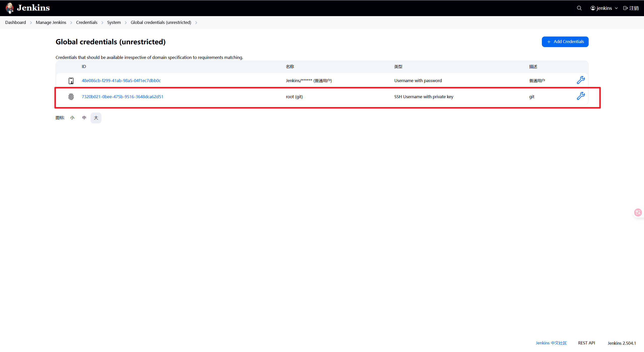Click Jenkins 2.504.1 version button
The image size is (644, 352).
coord(622,343)
